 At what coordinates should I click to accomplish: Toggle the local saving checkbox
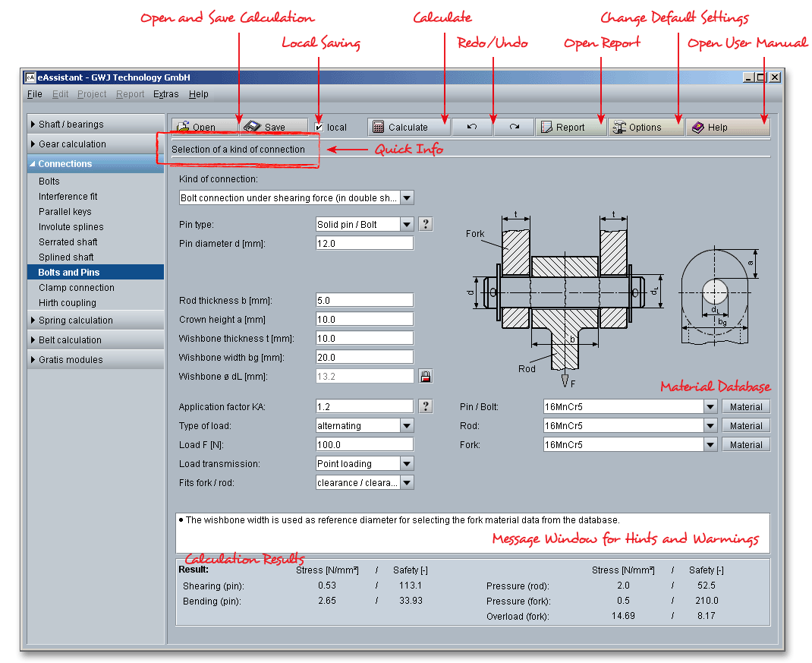point(319,128)
